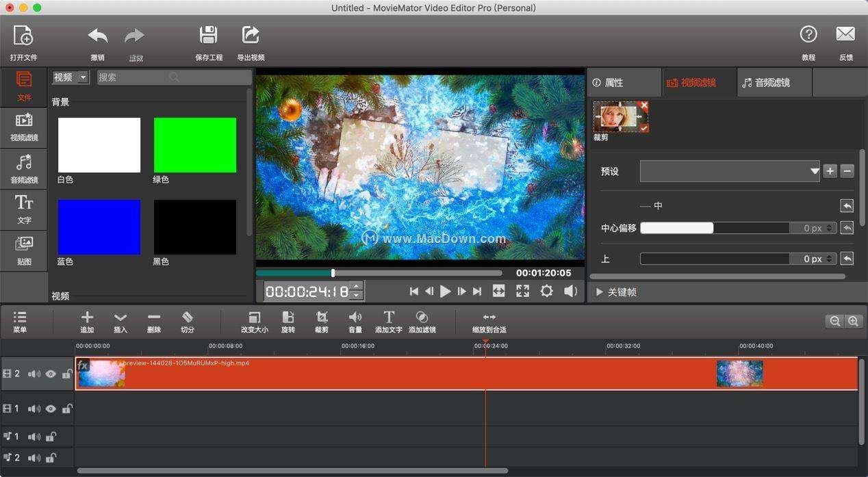Lock video track 2
The height and width of the screenshot is (477, 868).
point(67,374)
